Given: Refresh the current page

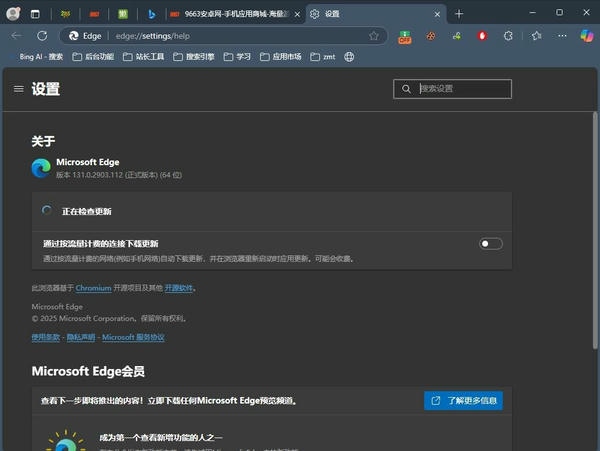Looking at the screenshot, I should tap(42, 36).
